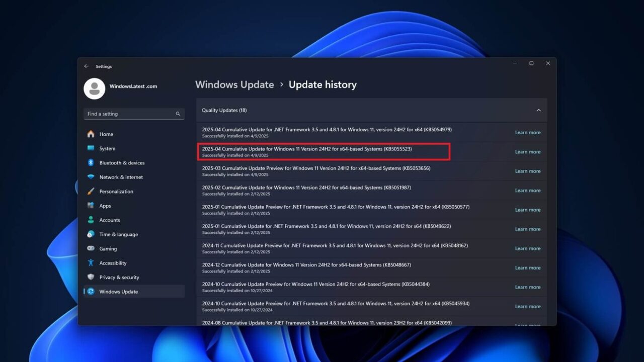Click Learn more for KB5054979 .NET update
644x362 pixels.
pos(527,132)
